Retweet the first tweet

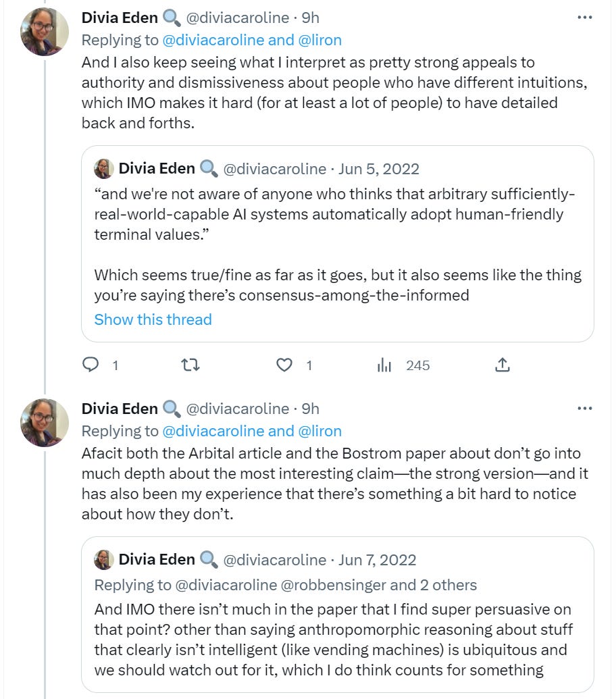(191, 365)
